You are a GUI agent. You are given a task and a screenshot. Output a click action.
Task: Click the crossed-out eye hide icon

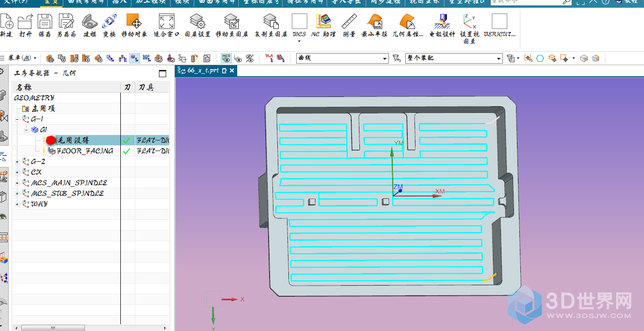pos(250,58)
